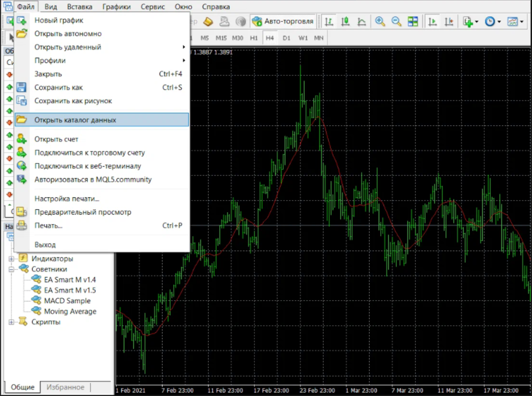Image resolution: width=532 pixels, height=396 pixels.
Task: Zoom out of the chart
Action: click(396, 22)
